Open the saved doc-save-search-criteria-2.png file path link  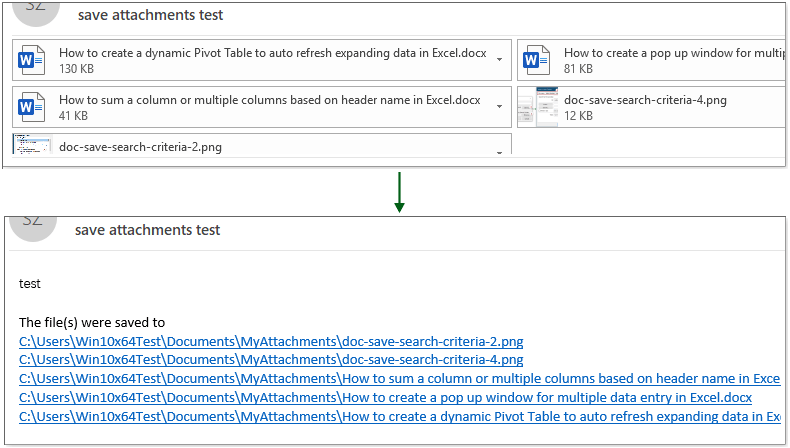pos(271,341)
